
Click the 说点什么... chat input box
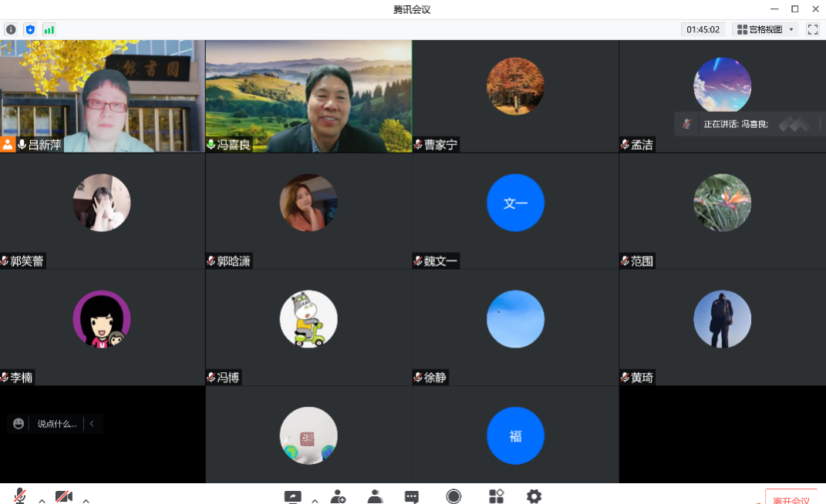(x=57, y=423)
